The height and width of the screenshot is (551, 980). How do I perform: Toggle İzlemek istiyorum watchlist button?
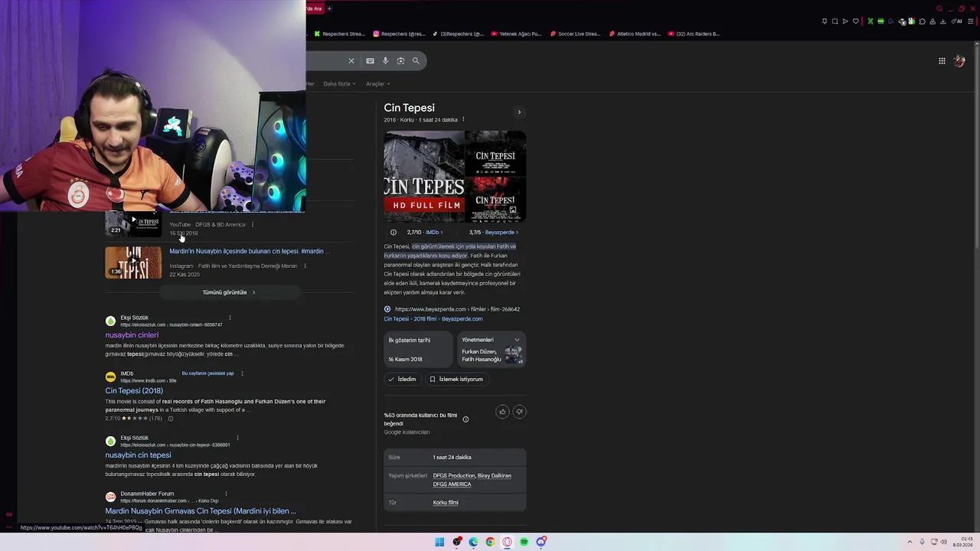[x=456, y=379]
